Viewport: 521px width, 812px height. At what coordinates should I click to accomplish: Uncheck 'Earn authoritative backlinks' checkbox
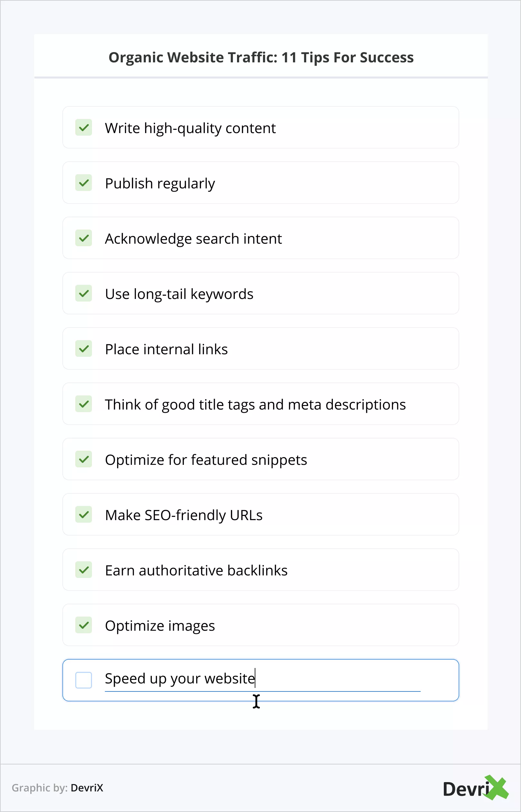[x=84, y=570]
